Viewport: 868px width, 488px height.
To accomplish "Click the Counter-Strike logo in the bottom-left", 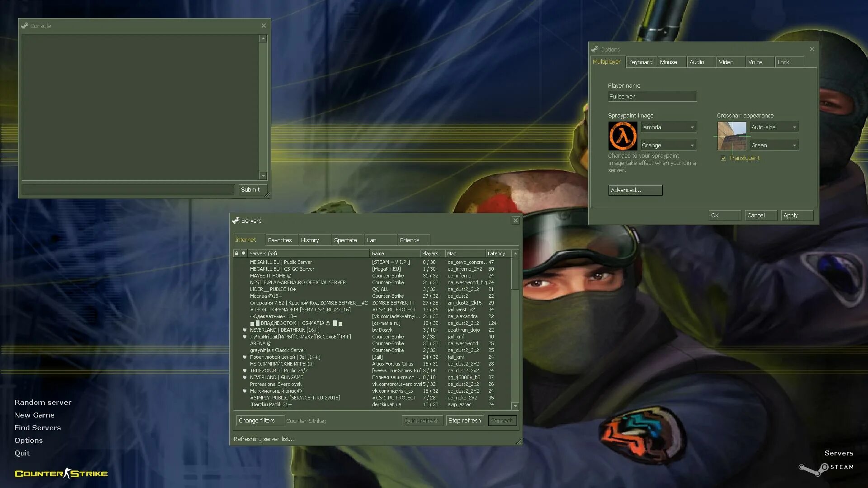I will point(61,473).
